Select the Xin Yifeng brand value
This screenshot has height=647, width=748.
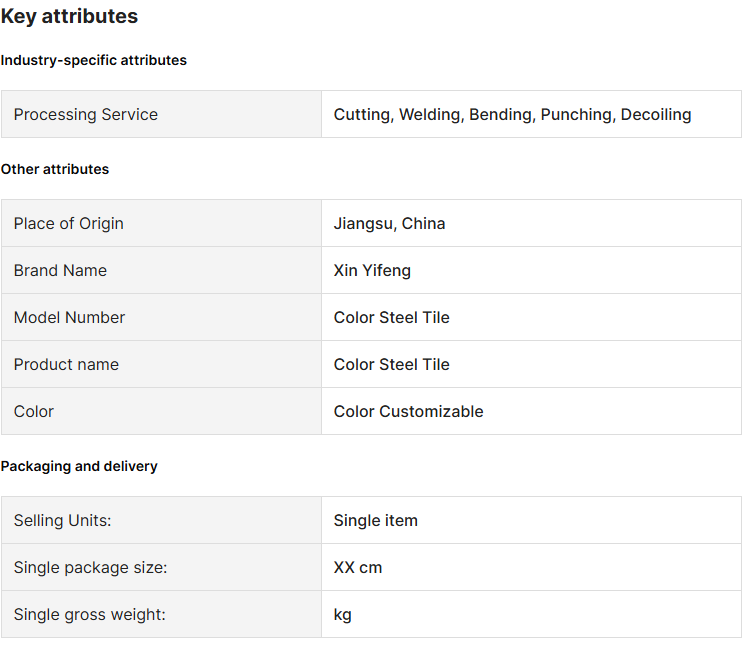tap(372, 270)
